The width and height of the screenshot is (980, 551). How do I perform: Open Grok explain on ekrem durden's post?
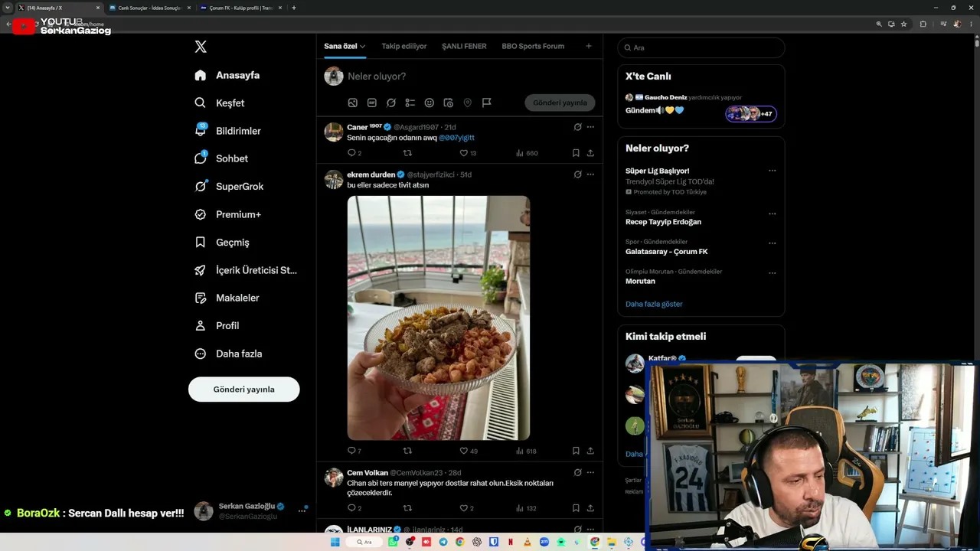pyautogui.click(x=578, y=174)
